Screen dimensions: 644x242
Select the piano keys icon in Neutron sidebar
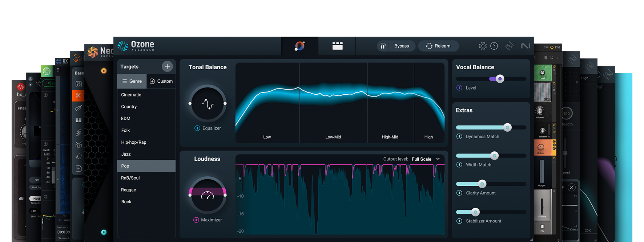(79, 120)
